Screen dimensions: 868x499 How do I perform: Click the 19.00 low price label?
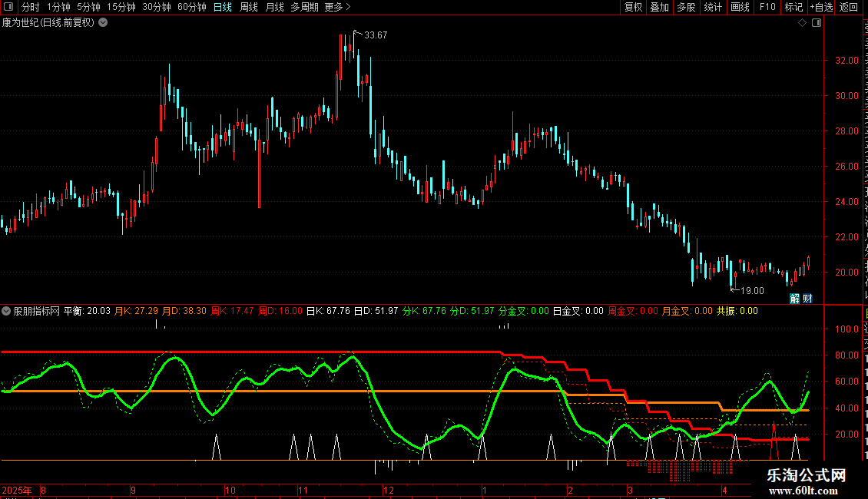752,291
